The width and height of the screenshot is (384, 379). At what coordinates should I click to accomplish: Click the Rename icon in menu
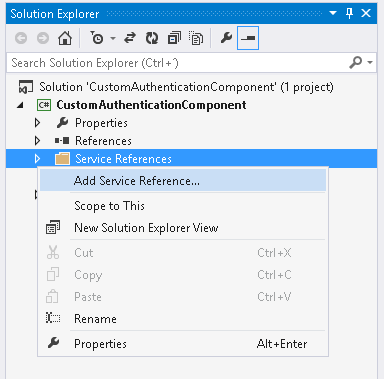pos(53,318)
